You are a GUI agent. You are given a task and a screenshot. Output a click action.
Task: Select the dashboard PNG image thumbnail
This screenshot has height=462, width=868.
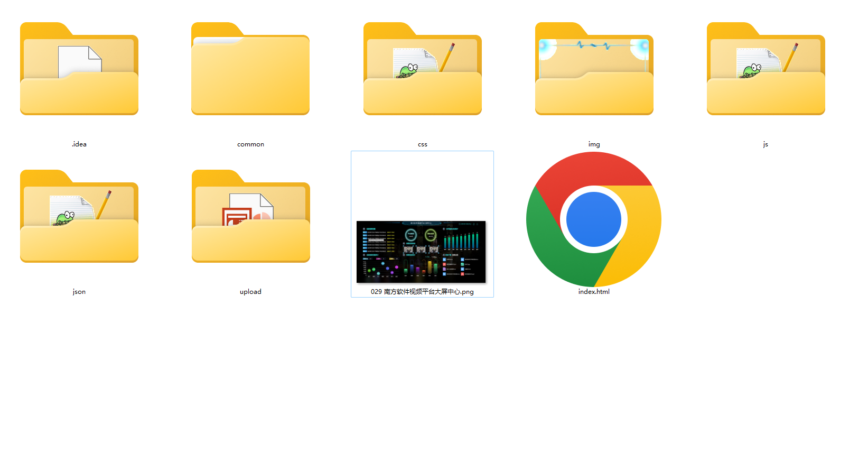(421, 252)
